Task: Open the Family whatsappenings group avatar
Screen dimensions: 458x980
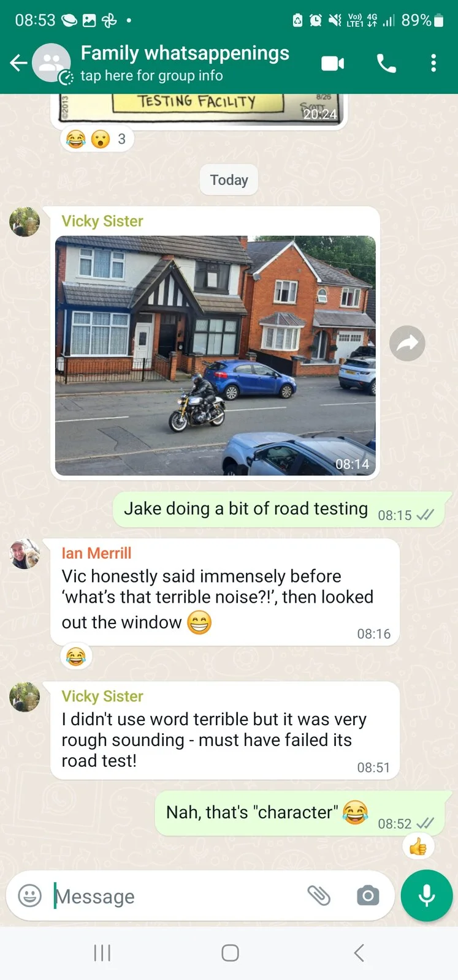Action: coord(52,63)
